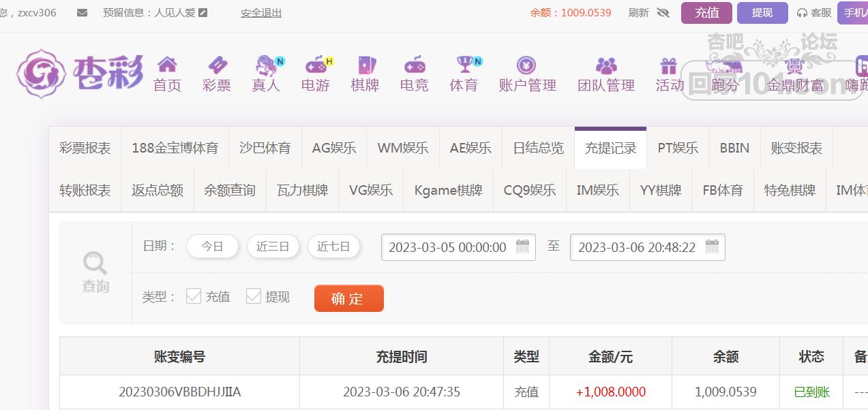Click the purple 充值 top button
868x410 pixels.
pos(706,13)
